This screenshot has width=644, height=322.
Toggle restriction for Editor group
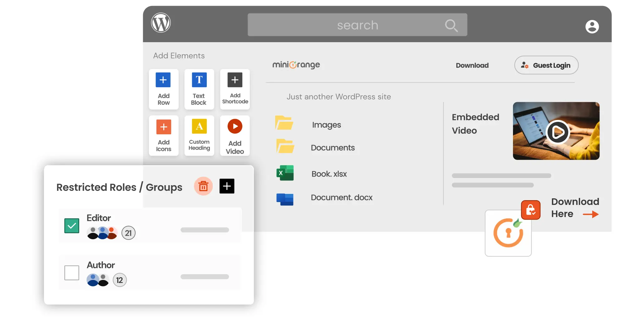(x=71, y=225)
